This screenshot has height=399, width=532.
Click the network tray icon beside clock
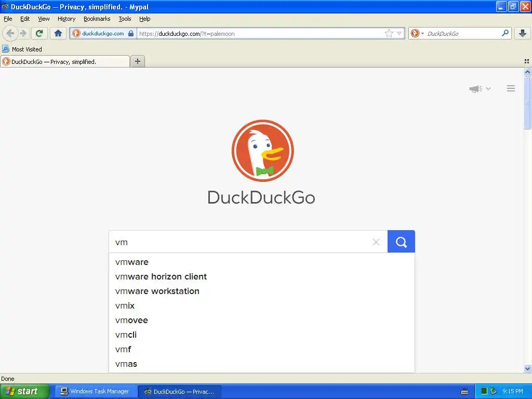pyautogui.click(x=494, y=391)
